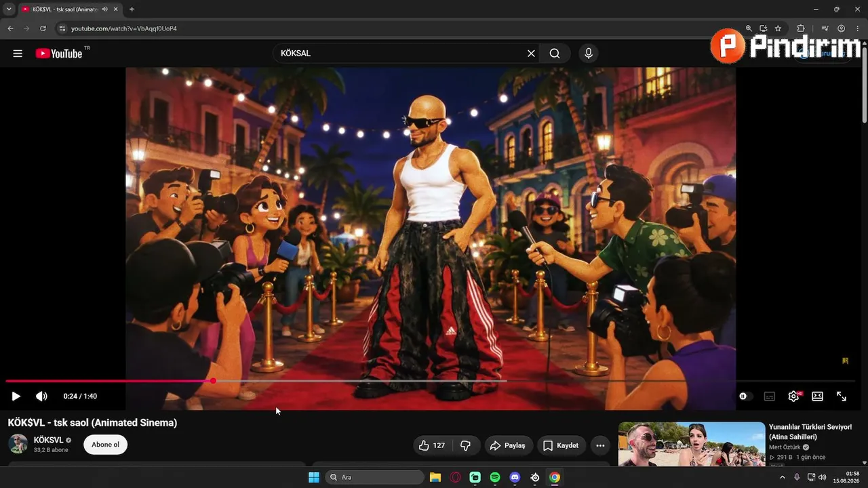Play the paused video

click(x=16, y=396)
